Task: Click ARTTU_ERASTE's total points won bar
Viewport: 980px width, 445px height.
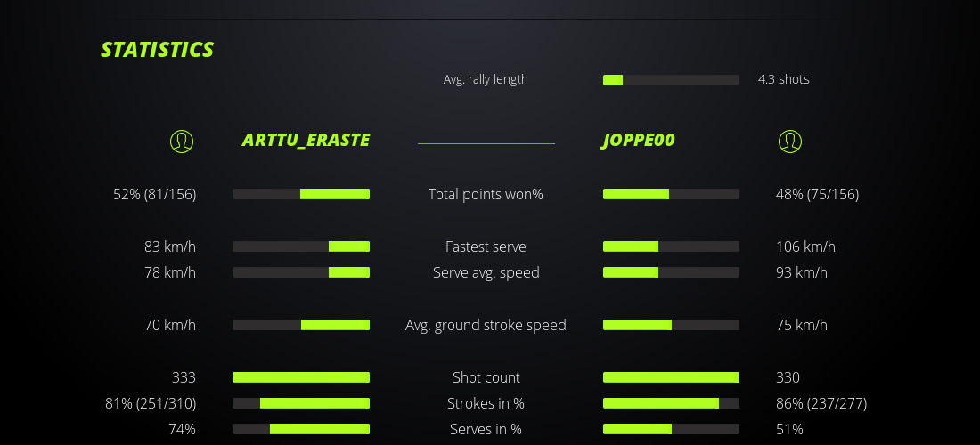Action: click(301, 194)
